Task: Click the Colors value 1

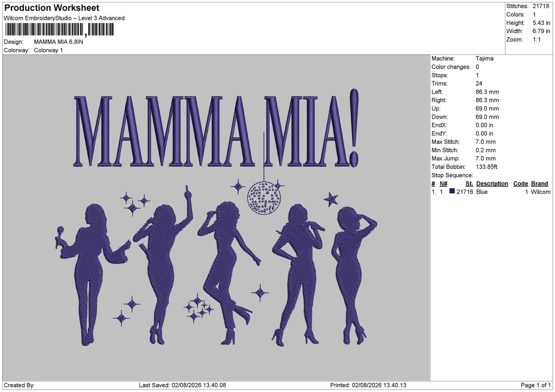Action: [534, 15]
